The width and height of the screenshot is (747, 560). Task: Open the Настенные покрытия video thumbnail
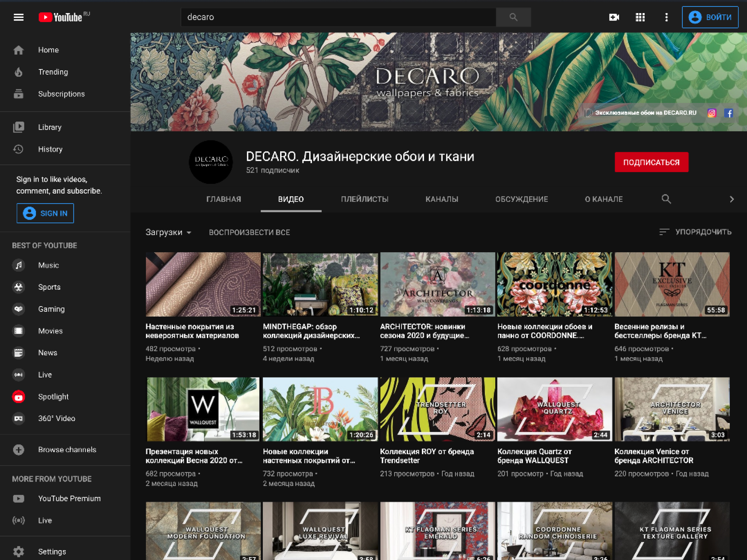coord(203,284)
